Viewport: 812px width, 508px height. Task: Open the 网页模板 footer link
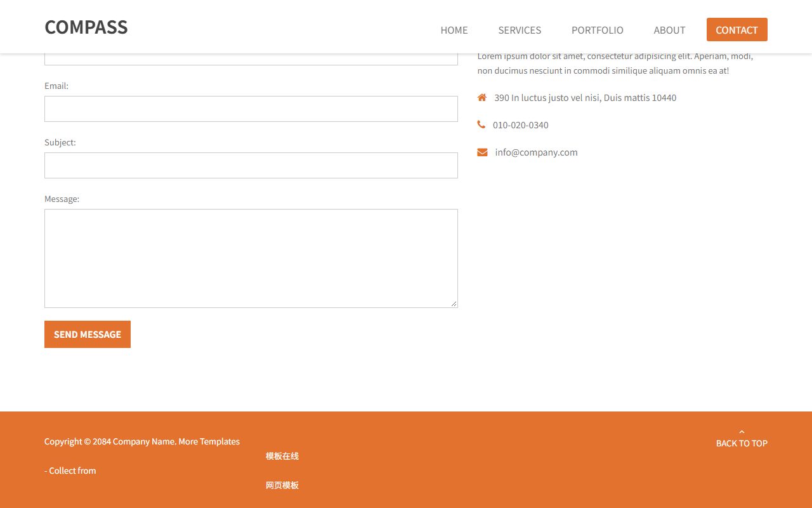coord(282,485)
